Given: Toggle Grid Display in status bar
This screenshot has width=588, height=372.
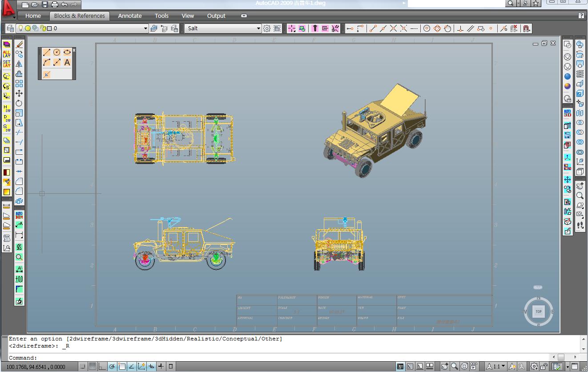Looking at the screenshot, I should coord(93,367).
